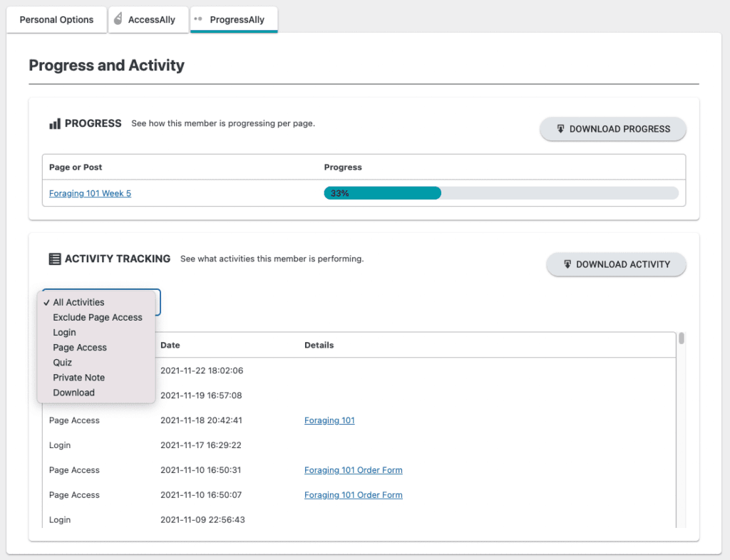Click the DOWNLOAD PROGRESS button
This screenshot has width=730, height=560.
coord(612,129)
